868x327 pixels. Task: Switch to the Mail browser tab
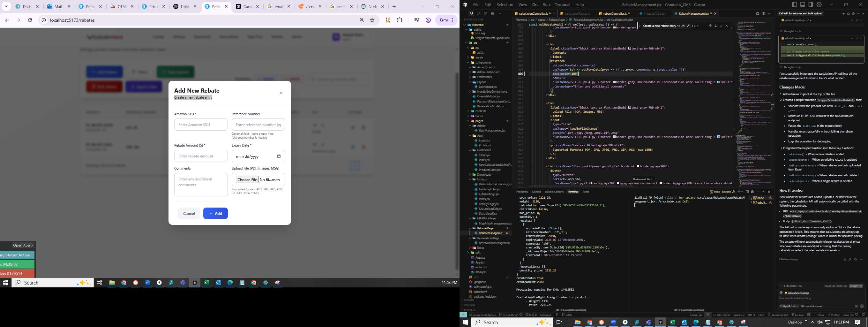[59, 6]
